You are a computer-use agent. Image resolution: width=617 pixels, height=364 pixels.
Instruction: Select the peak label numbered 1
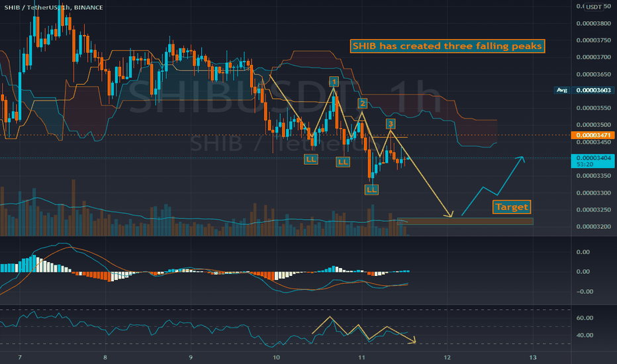(x=334, y=81)
